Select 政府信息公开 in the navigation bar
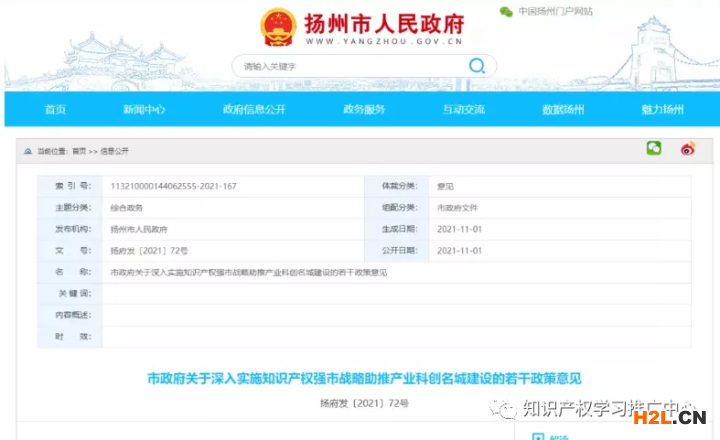Image resolution: width=720 pixels, height=440 pixels. [254, 109]
